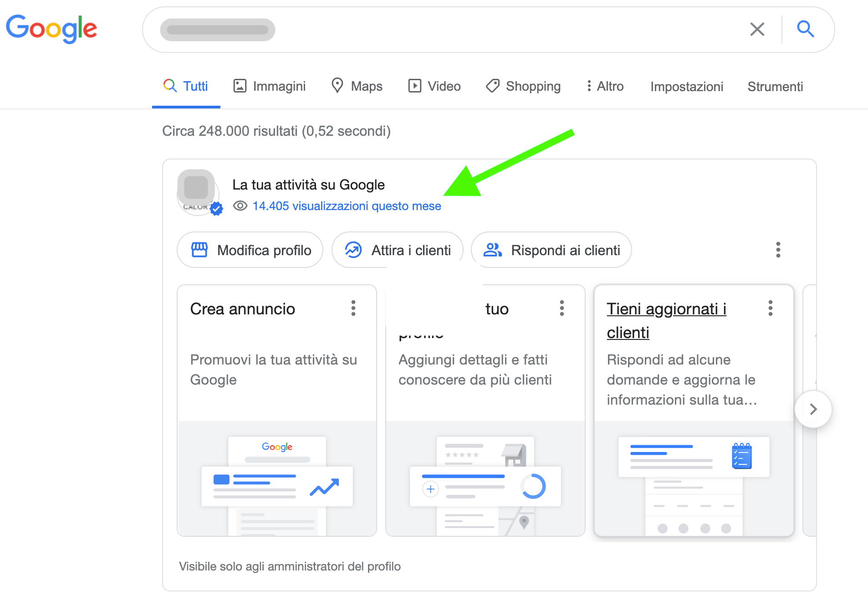Click the Google logo
Image resolution: width=868 pixels, height=596 pixels.
pos(51,29)
